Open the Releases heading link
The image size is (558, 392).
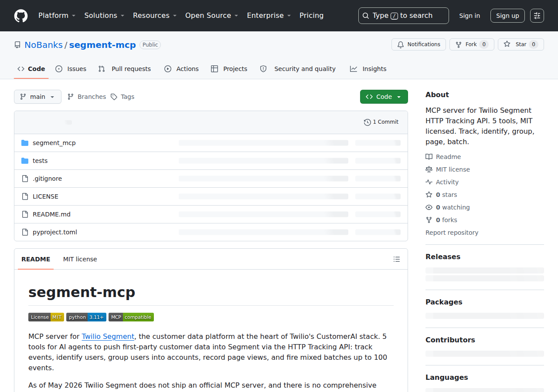443,257
